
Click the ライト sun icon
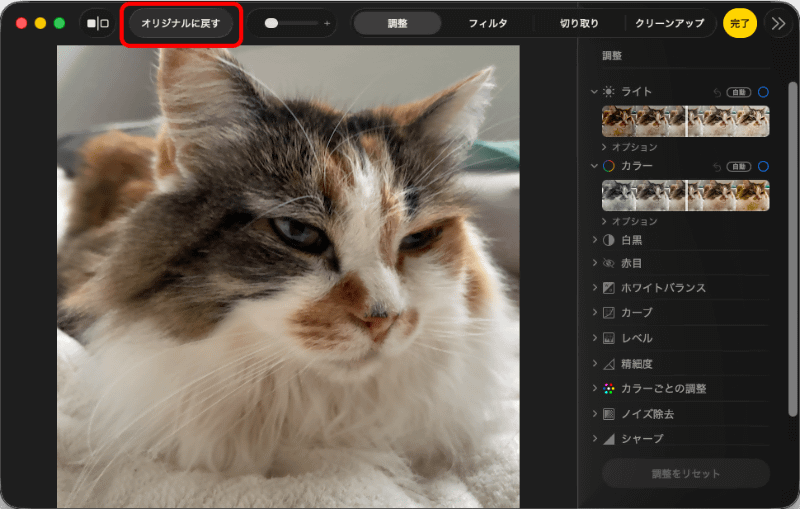pos(609,92)
